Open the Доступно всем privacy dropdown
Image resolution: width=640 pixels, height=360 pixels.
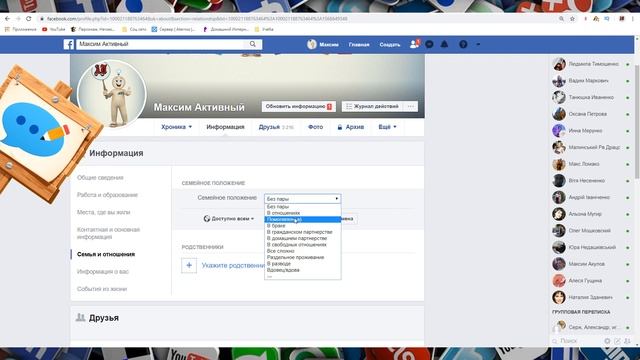click(229, 219)
